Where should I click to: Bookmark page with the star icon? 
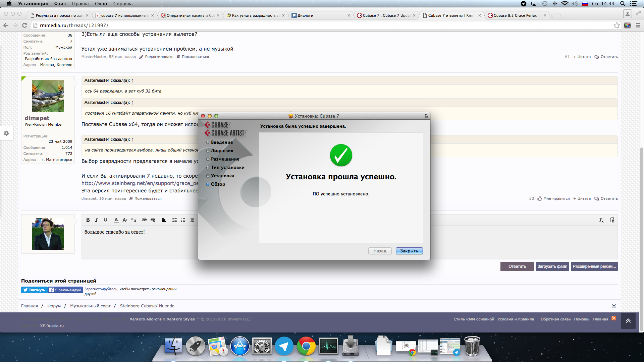616,25
